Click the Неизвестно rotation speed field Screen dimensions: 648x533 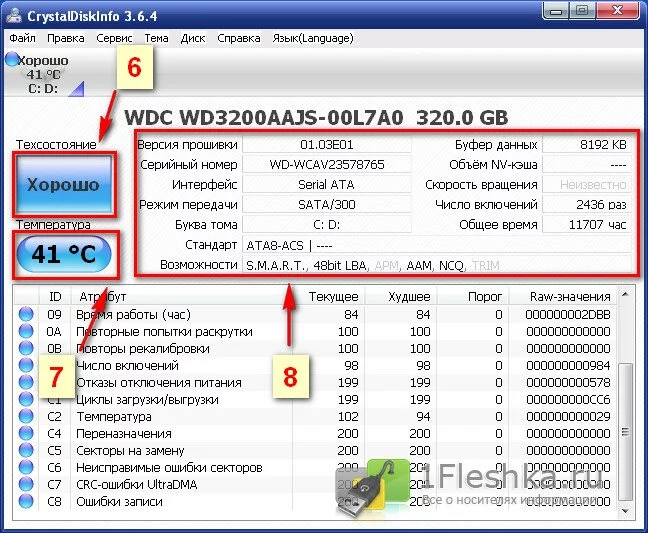pos(587,184)
